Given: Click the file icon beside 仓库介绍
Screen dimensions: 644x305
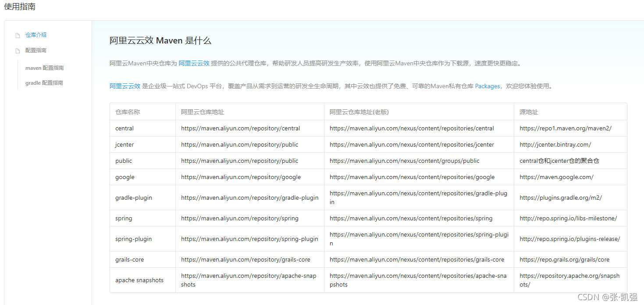Looking at the screenshot, I should tap(18, 36).
